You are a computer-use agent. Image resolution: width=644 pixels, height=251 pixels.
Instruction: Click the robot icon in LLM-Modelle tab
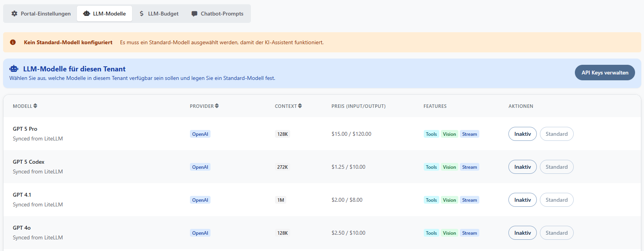[87, 14]
